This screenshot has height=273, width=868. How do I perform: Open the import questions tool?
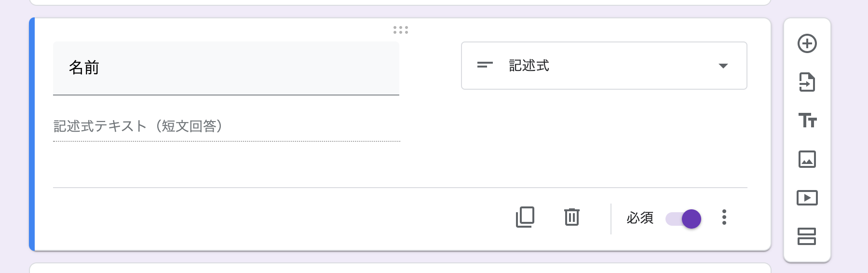(807, 82)
